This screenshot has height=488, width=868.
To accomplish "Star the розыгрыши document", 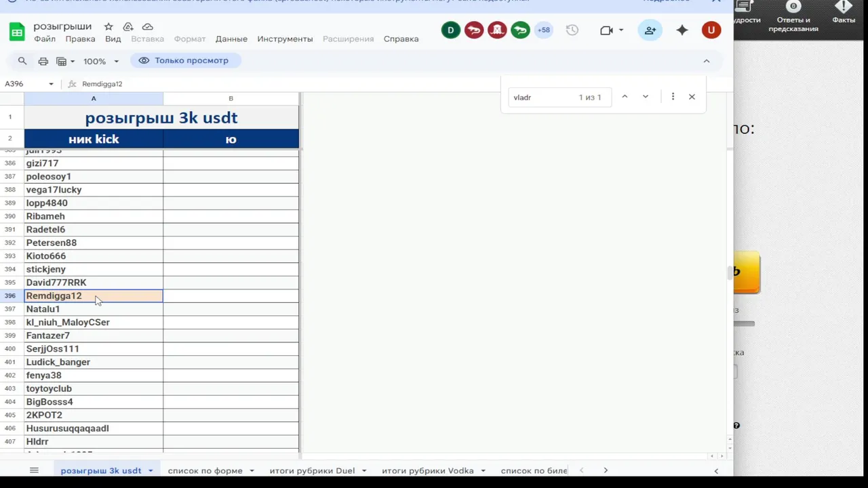I will (x=108, y=26).
